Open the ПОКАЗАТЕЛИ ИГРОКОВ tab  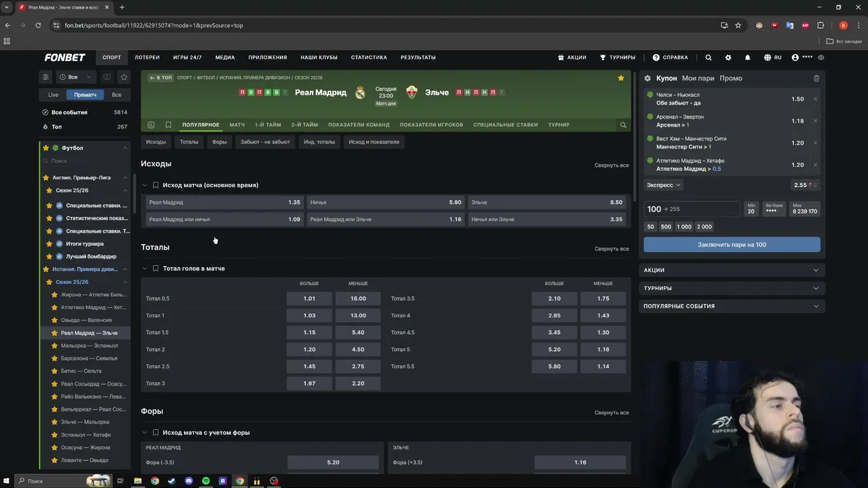tap(431, 125)
